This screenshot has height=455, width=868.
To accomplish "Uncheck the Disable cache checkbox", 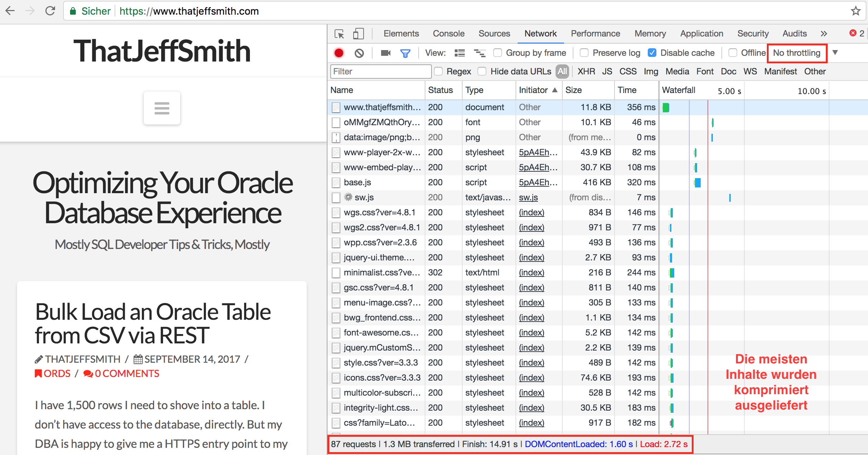I will click(x=652, y=53).
